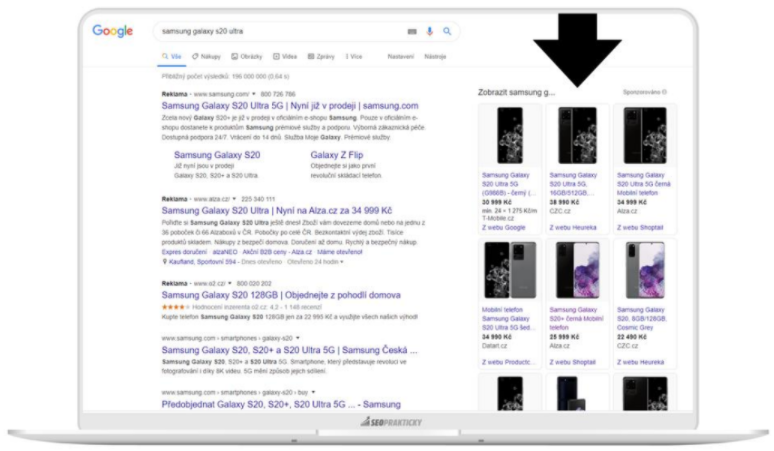Switch to the Nákupy tab

[x=206, y=57]
